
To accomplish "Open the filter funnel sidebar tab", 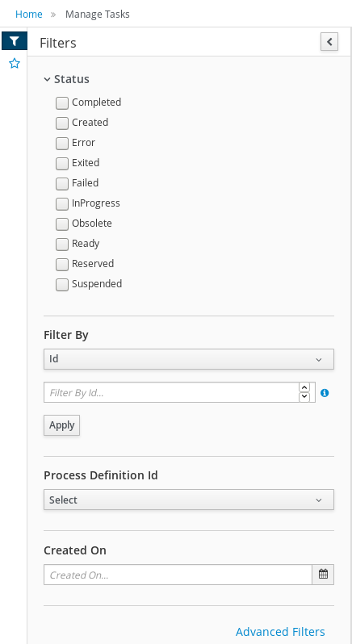I will 15,40.
